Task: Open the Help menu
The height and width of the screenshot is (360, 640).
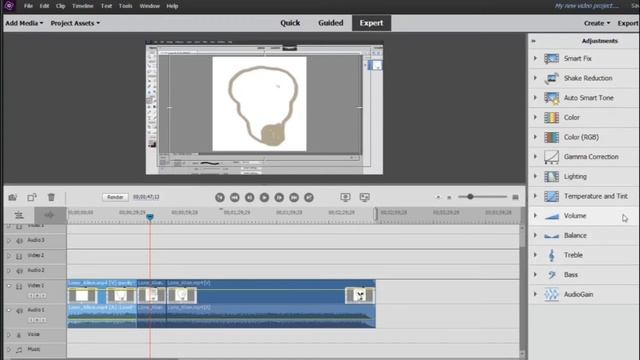Action: click(172, 6)
